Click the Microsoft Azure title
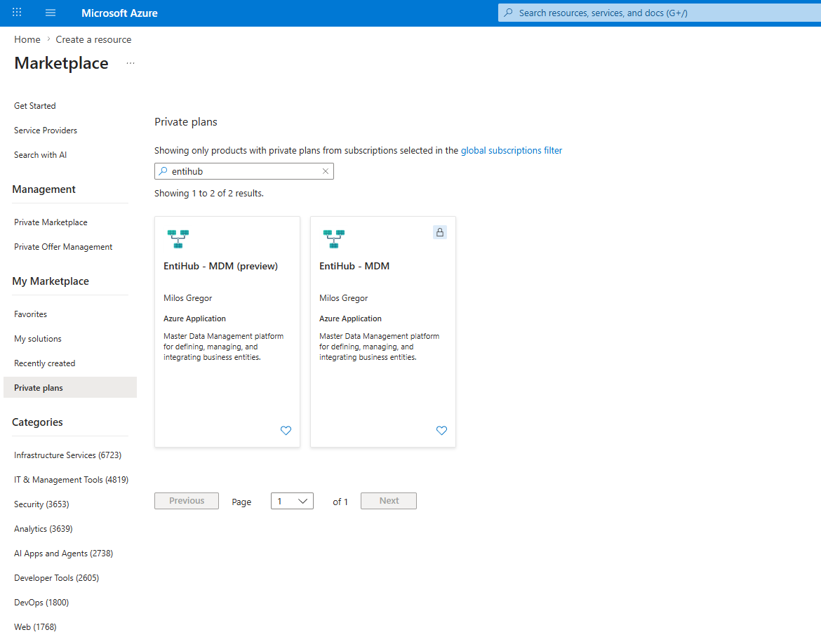The width and height of the screenshot is (821, 644). tap(119, 13)
